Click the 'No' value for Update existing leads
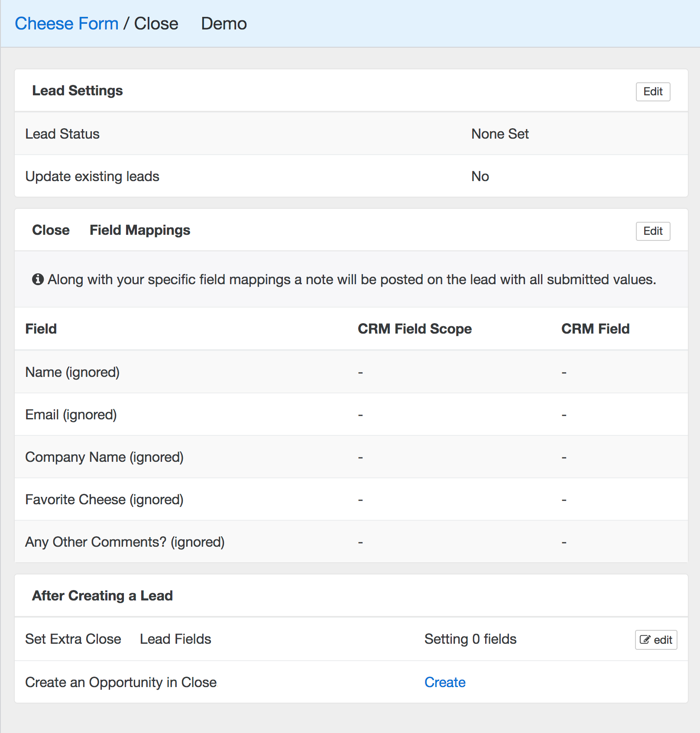 point(480,176)
